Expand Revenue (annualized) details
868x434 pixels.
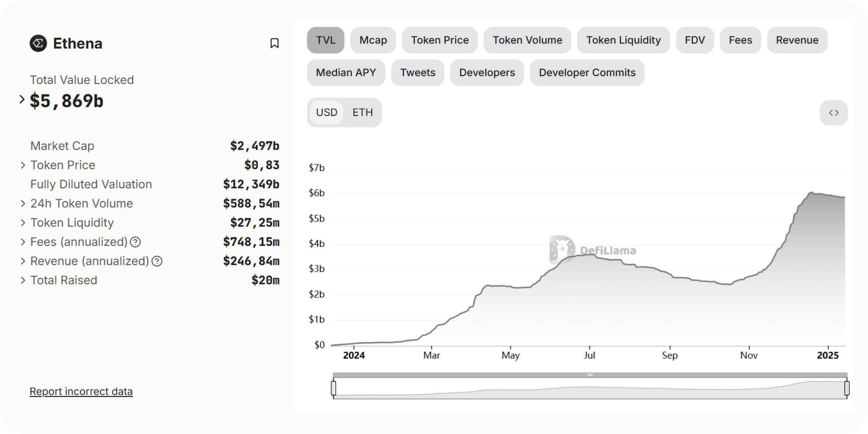[x=23, y=261]
